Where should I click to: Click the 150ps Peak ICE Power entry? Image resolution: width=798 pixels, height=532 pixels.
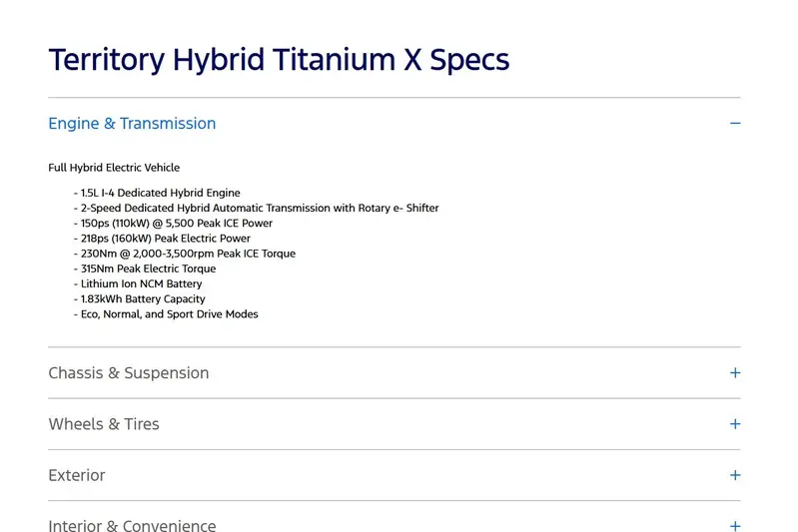tap(173, 224)
